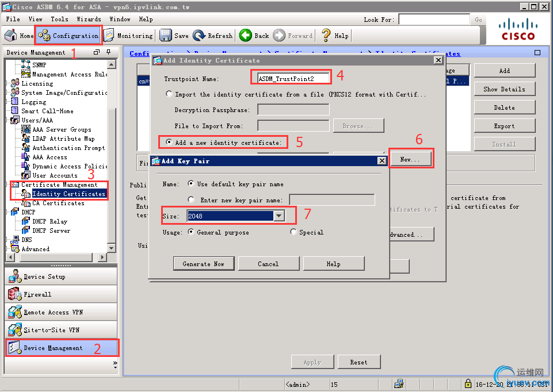Viewport: 553px width, 392px height.
Task: Select User Accounts tree item
Action: pos(55,175)
